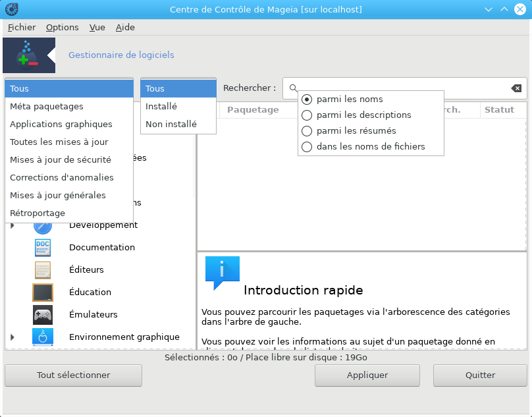This screenshot has height=417, width=532.
Task: Sort by the Paquetage column header
Action: point(253,109)
